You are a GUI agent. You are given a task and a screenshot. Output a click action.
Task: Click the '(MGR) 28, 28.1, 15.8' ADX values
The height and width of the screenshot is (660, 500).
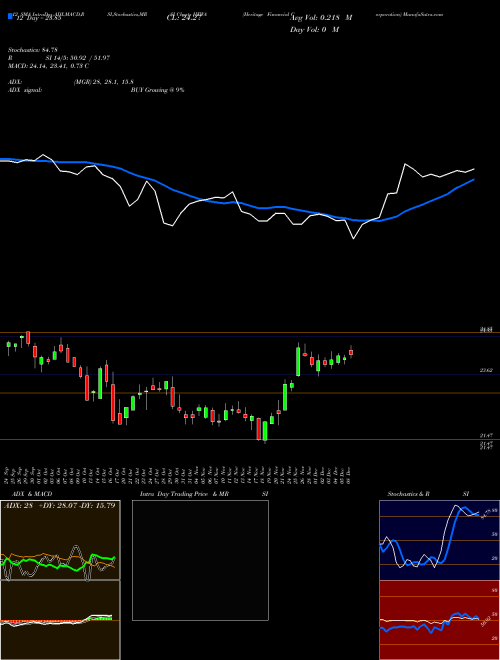click(104, 82)
